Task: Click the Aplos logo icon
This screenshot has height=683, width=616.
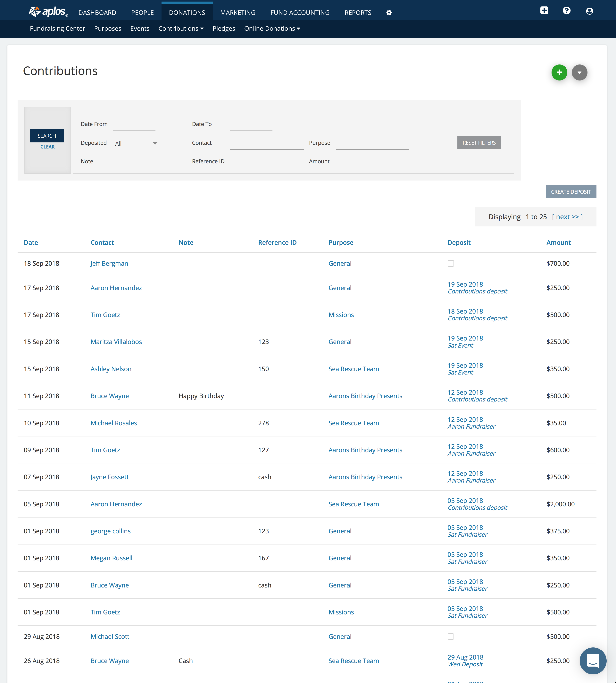Action: [35, 12]
